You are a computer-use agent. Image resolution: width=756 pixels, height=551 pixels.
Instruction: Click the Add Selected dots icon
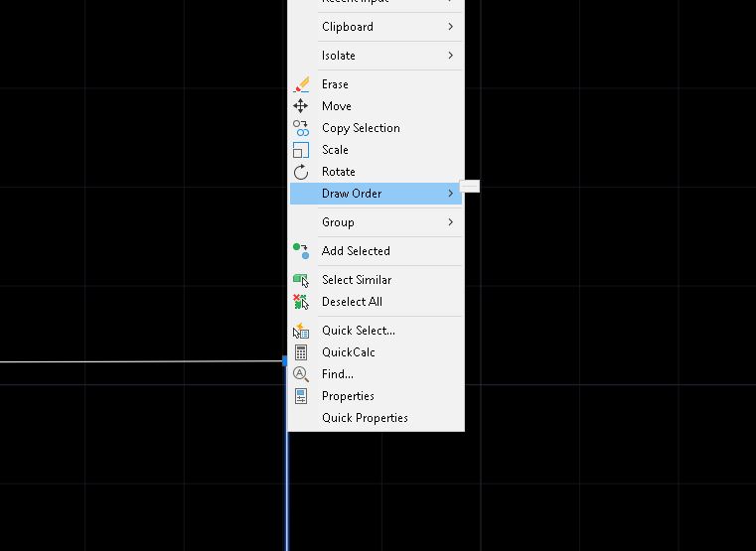pyautogui.click(x=301, y=251)
